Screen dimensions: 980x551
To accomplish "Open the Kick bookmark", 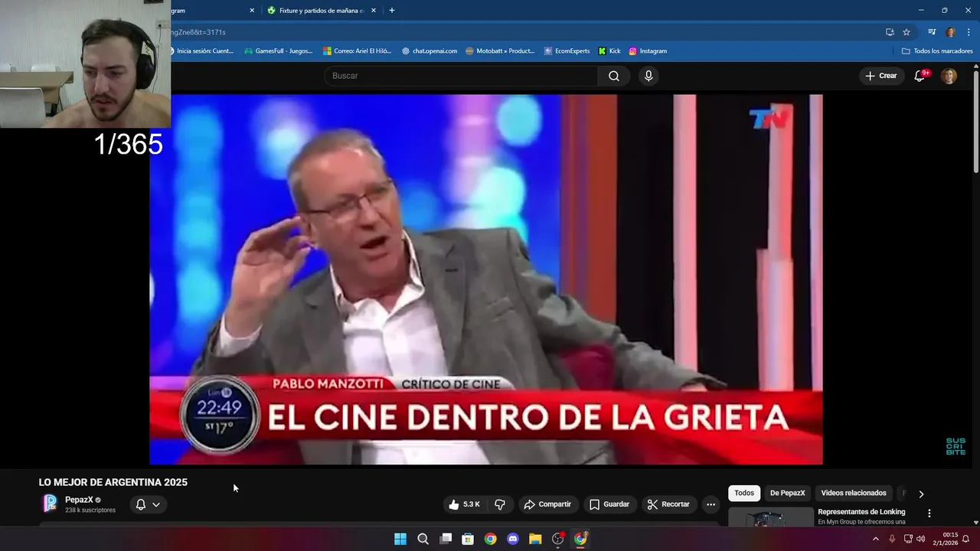I will point(609,51).
